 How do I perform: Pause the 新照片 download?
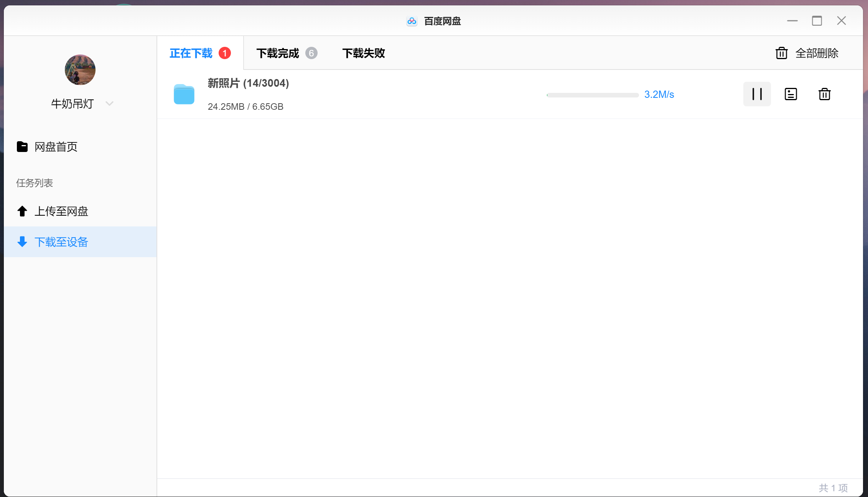point(757,94)
